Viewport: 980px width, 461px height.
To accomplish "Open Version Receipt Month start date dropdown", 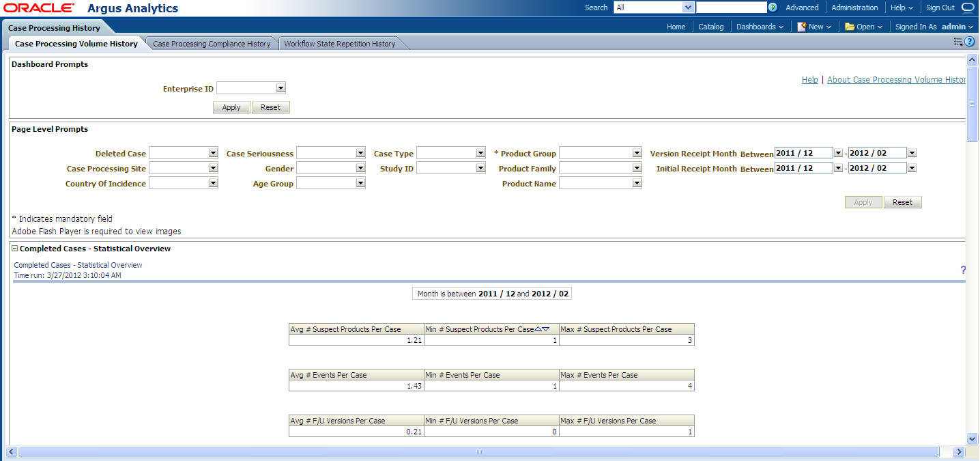I will pyautogui.click(x=839, y=153).
